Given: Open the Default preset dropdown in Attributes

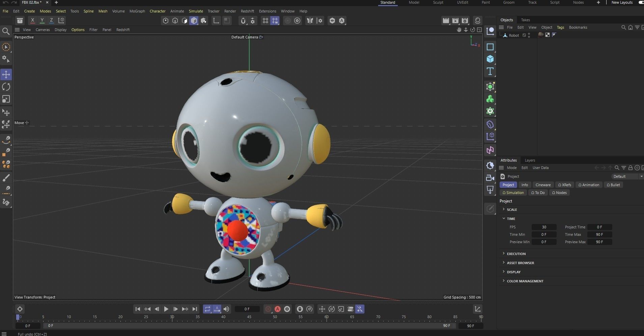Looking at the screenshot, I should pyautogui.click(x=627, y=176).
